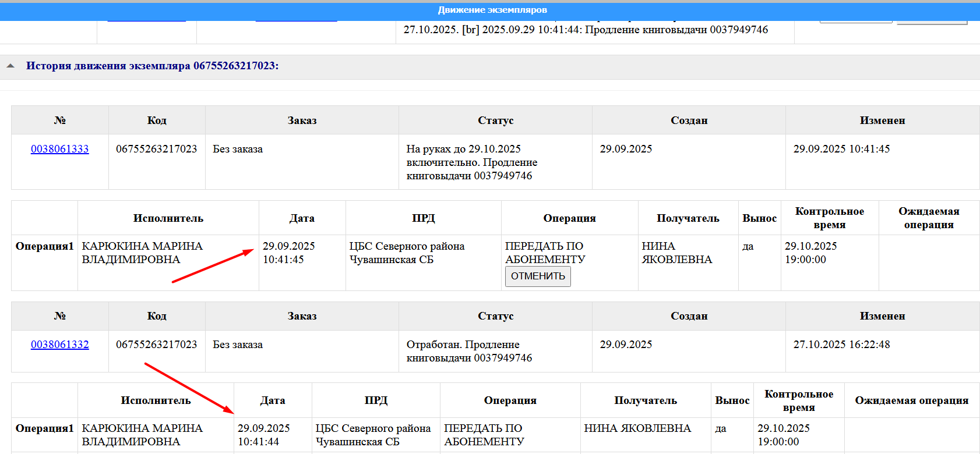Click single-line 'Ожидаемая операция' header in bottom table
Screen dimensions: 980x454
click(x=911, y=400)
